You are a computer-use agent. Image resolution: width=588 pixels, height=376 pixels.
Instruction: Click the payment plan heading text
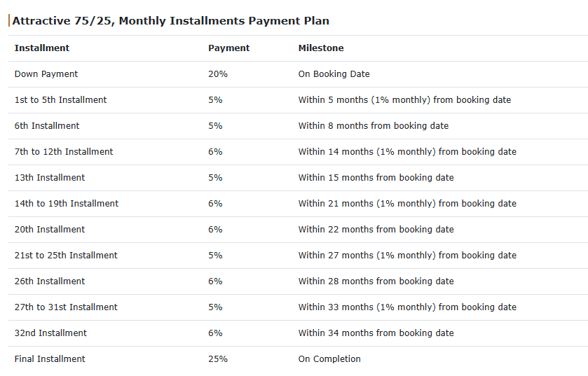tap(170, 20)
